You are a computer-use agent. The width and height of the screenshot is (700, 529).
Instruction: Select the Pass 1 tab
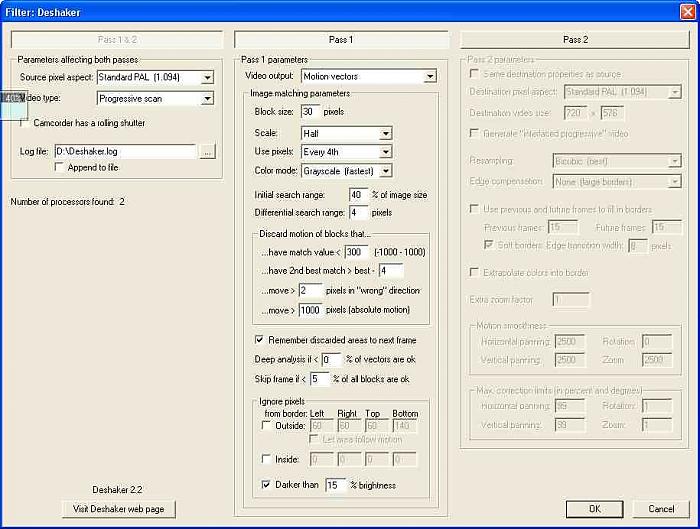coord(340,40)
